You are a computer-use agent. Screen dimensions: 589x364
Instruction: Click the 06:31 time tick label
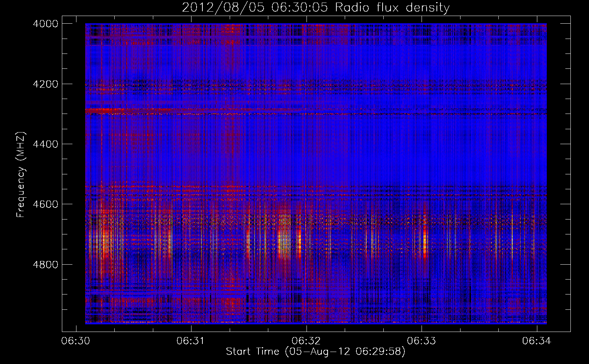(191, 341)
